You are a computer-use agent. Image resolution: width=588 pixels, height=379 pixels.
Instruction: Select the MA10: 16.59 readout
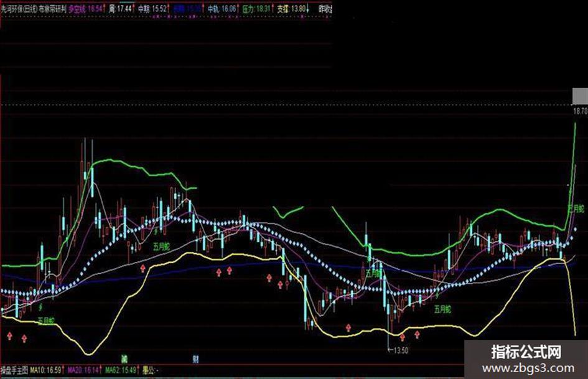tap(46, 371)
